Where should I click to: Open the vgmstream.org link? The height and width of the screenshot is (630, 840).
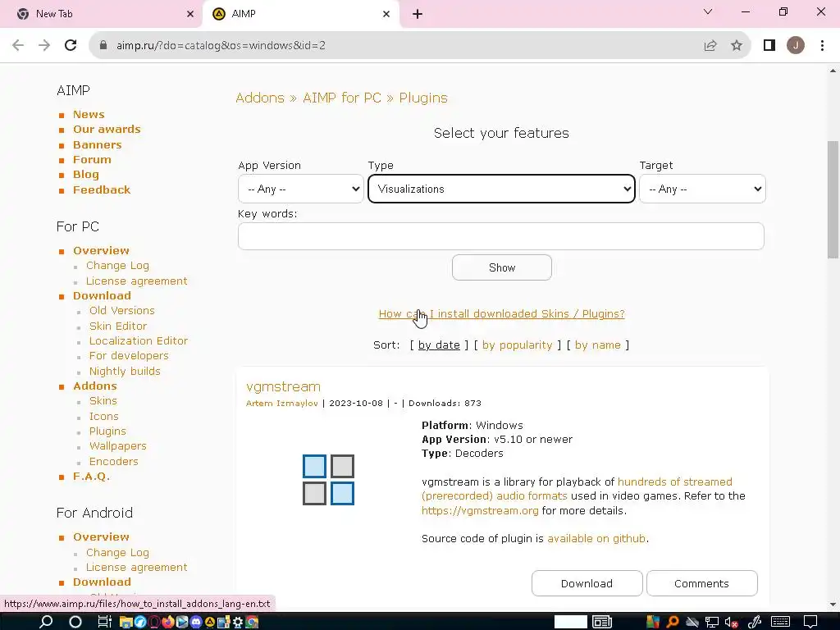coord(480,510)
